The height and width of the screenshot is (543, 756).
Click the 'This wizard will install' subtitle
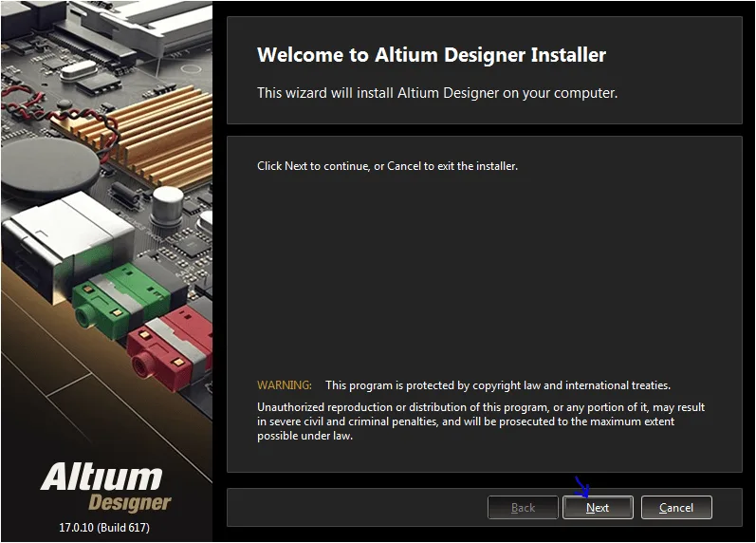[x=437, y=93]
